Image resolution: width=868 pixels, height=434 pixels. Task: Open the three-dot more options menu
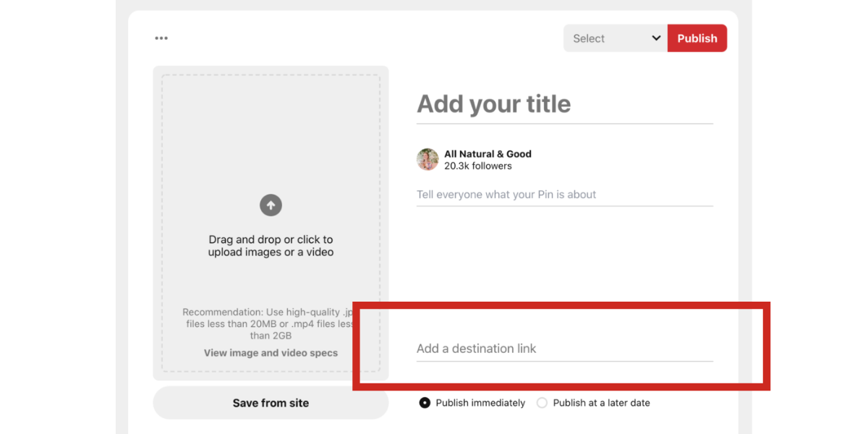(x=161, y=38)
